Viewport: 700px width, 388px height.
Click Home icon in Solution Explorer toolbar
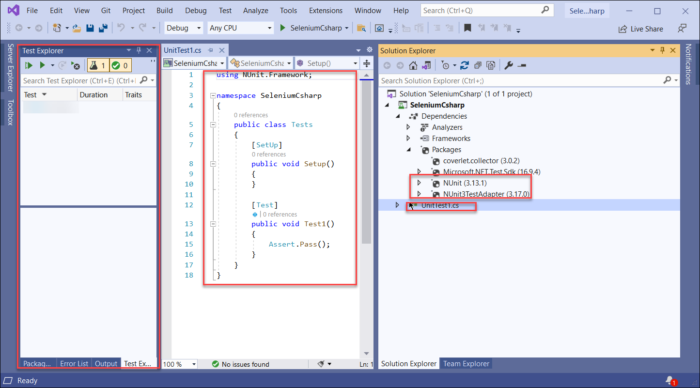(x=413, y=66)
